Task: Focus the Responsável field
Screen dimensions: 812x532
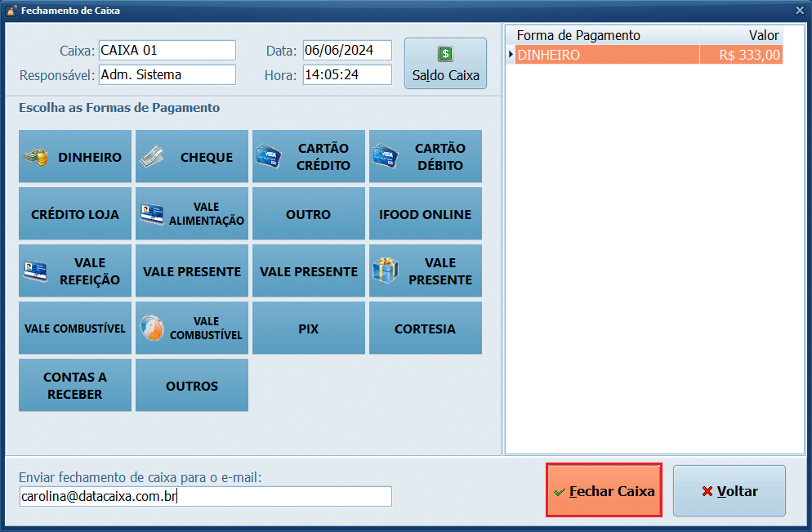Action: coord(167,74)
